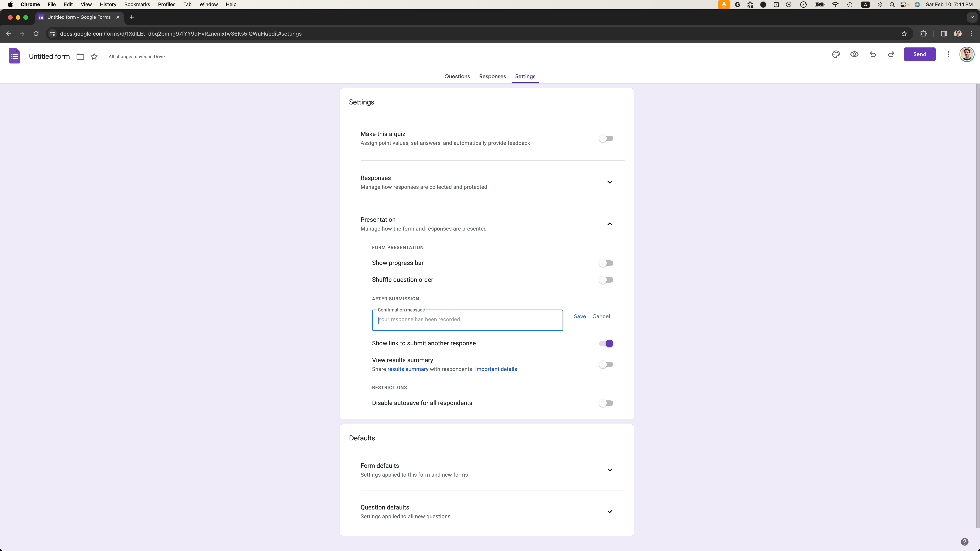The image size is (980, 551).
Task: Click the date and time in menu bar
Action: click(949, 5)
